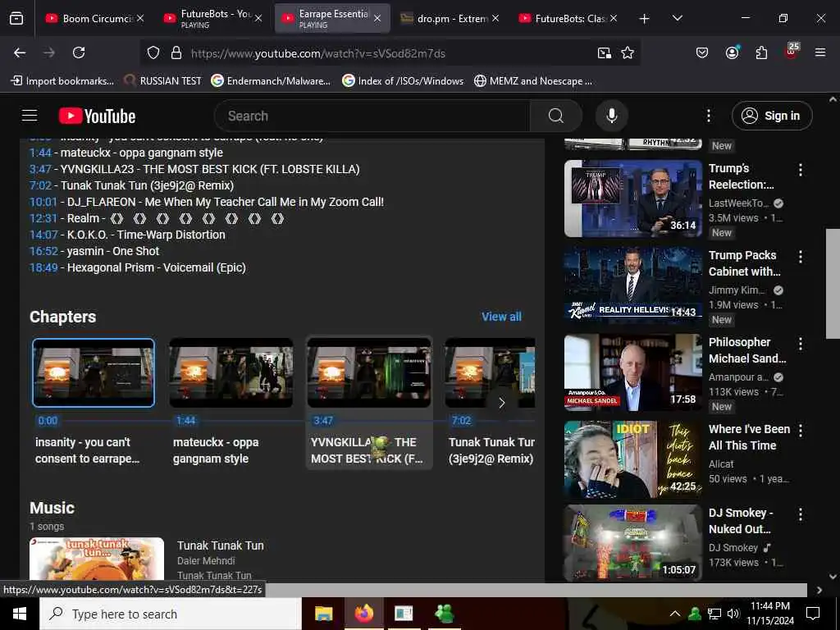Open the Tunak Tunak Tun music card thumbnail
The image size is (840, 630).
click(x=97, y=559)
